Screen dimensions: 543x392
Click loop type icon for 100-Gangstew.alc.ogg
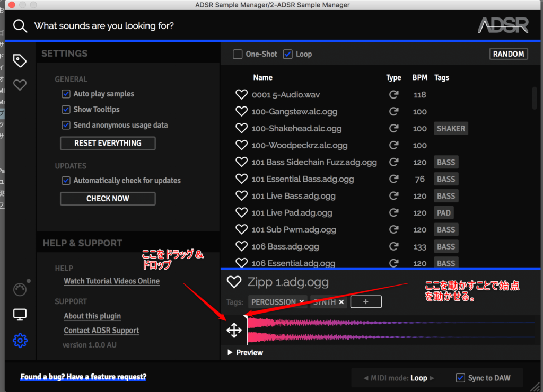(393, 112)
